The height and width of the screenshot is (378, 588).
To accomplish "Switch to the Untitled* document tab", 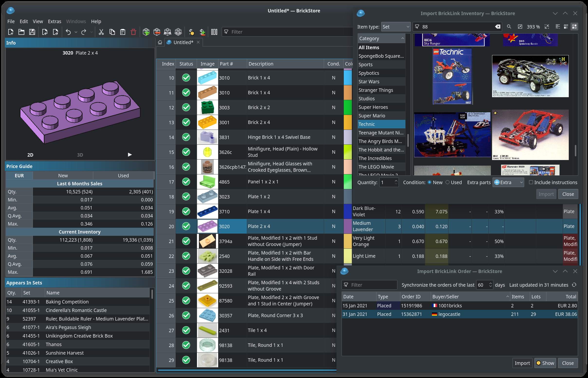I will [x=183, y=42].
